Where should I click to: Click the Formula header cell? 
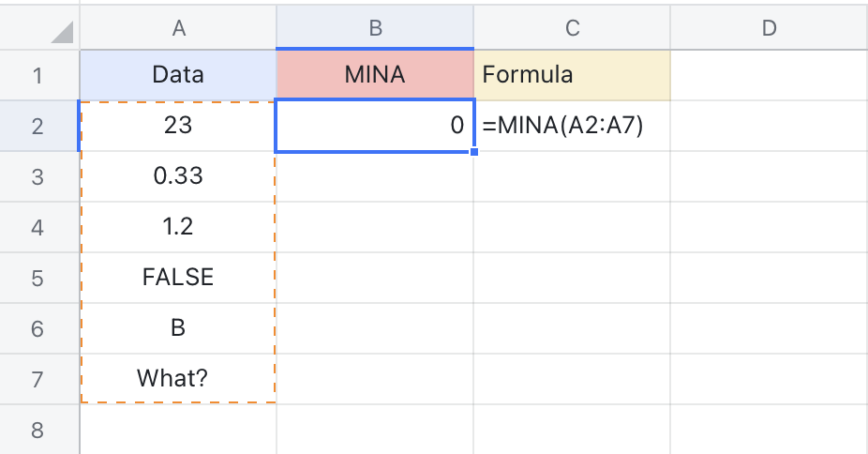pyautogui.click(x=572, y=75)
